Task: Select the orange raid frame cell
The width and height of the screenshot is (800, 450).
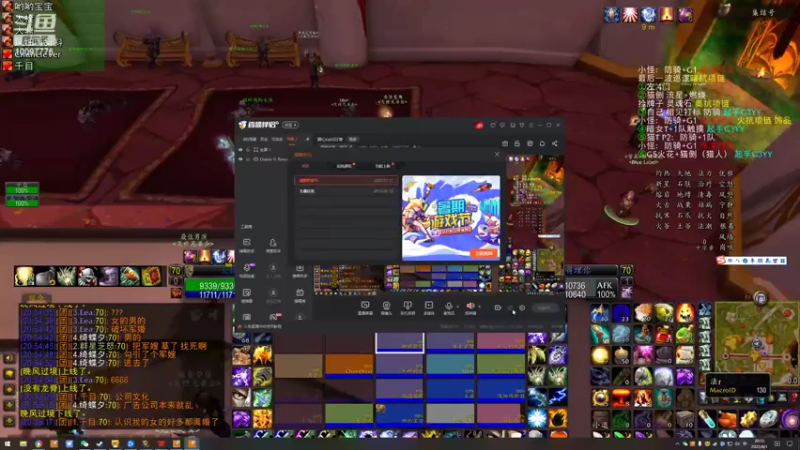Action: tap(349, 366)
